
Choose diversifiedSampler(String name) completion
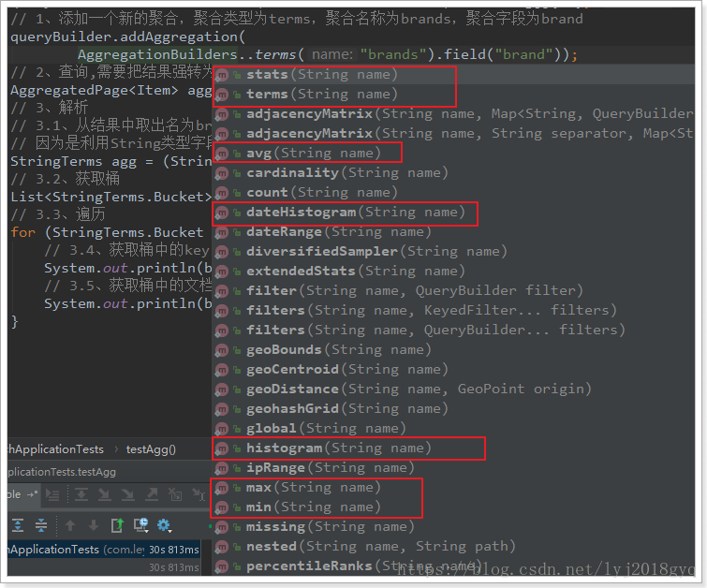(x=453, y=252)
